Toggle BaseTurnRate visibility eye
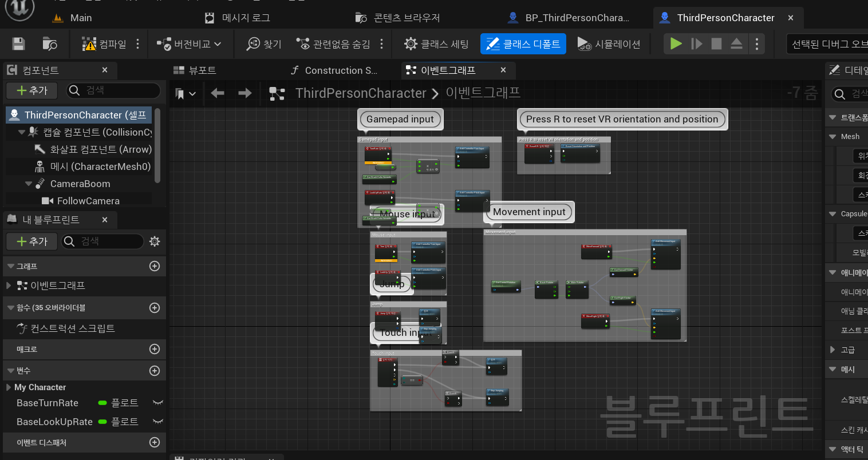 158,403
